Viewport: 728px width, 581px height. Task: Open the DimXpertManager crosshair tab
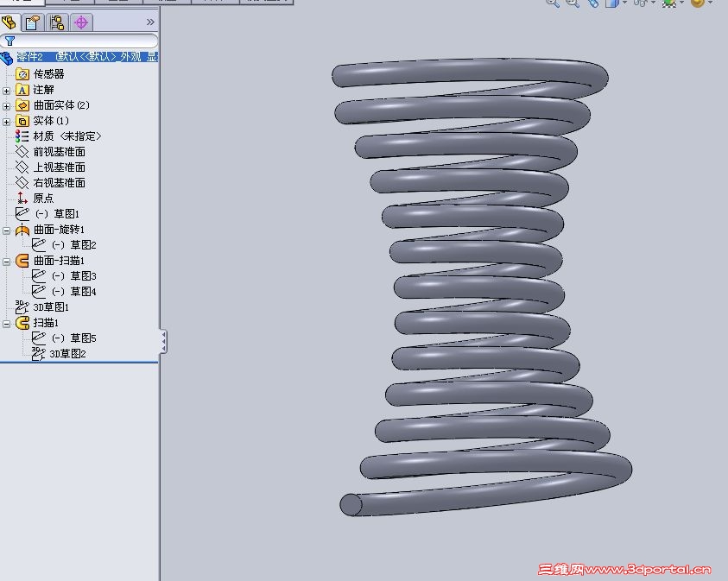click(81, 22)
